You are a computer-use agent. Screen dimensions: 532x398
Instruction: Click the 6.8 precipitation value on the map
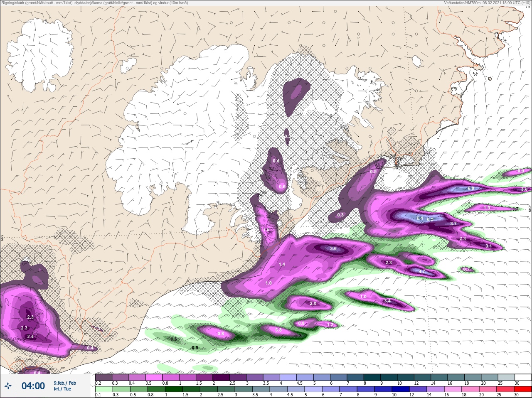[x=471, y=188]
